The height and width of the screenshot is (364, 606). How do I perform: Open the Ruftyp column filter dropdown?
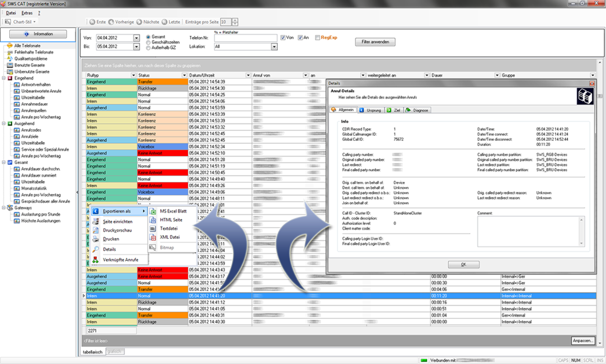pos(133,75)
